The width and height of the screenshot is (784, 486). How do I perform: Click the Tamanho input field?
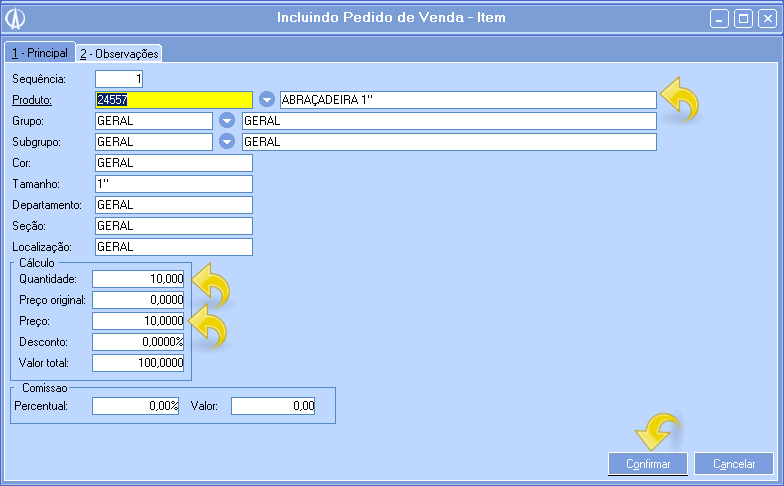pos(173,184)
